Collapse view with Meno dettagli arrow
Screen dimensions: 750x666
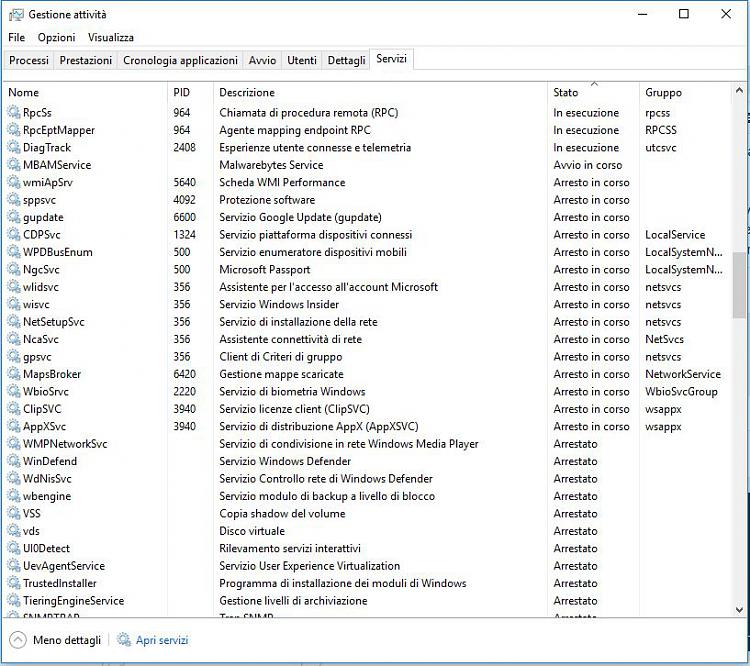point(18,640)
